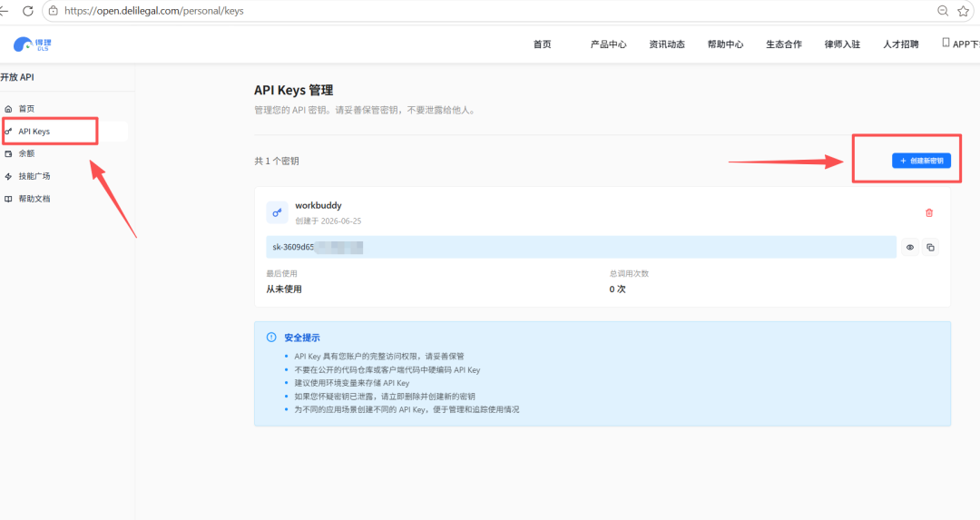Click the 开放 API sidebar heading
The height and width of the screenshot is (520, 980).
pyautogui.click(x=17, y=77)
